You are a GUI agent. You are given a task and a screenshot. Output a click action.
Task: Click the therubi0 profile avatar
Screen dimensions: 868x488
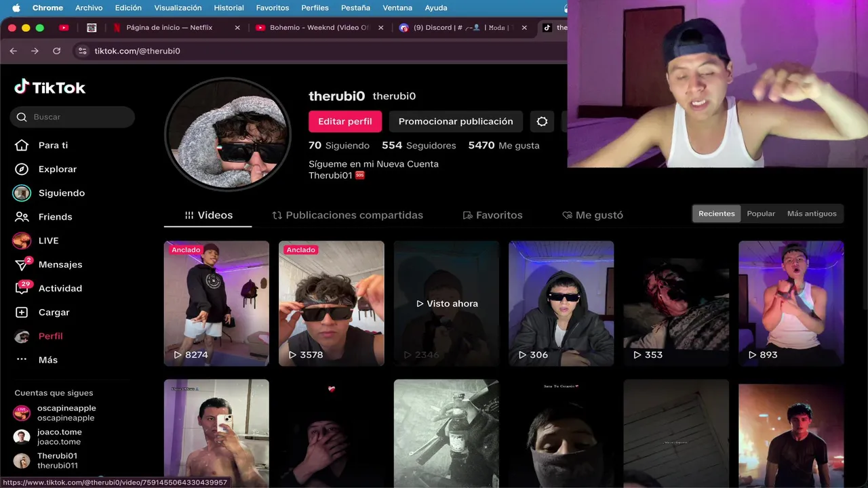coord(228,134)
